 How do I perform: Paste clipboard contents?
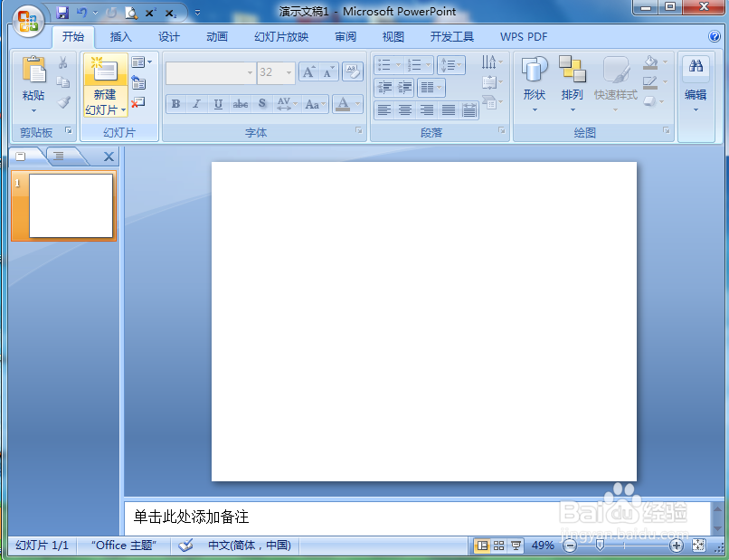tap(33, 84)
